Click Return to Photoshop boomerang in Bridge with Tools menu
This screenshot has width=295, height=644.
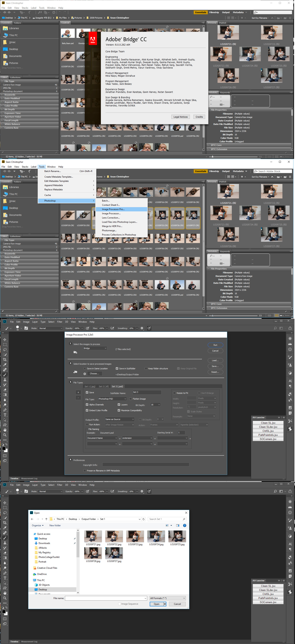30,171
